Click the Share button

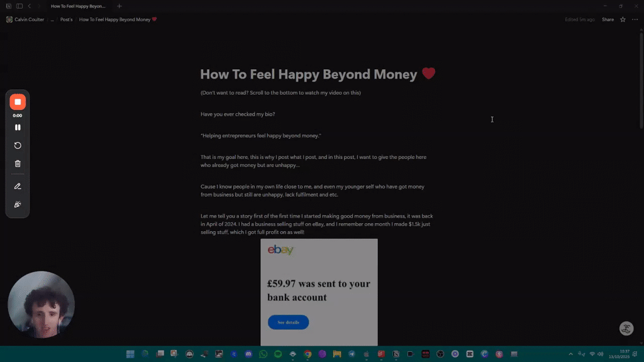(x=608, y=19)
